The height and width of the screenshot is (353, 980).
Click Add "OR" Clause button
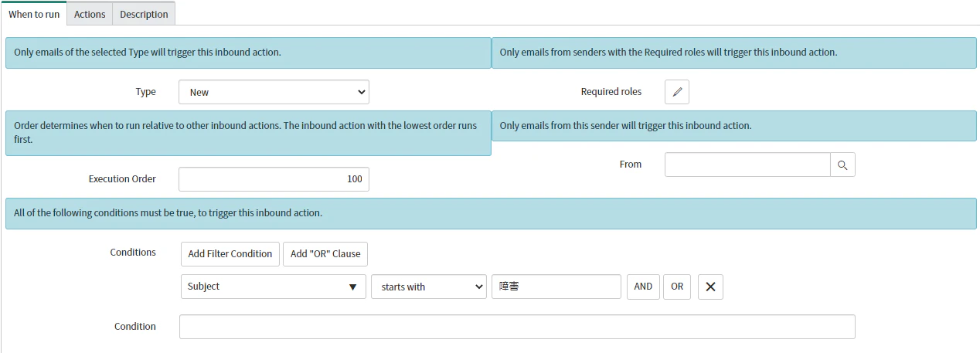325,253
